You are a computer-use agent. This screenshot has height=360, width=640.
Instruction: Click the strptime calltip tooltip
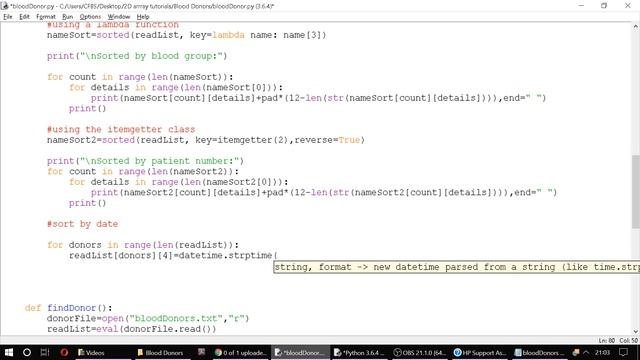(x=456, y=267)
